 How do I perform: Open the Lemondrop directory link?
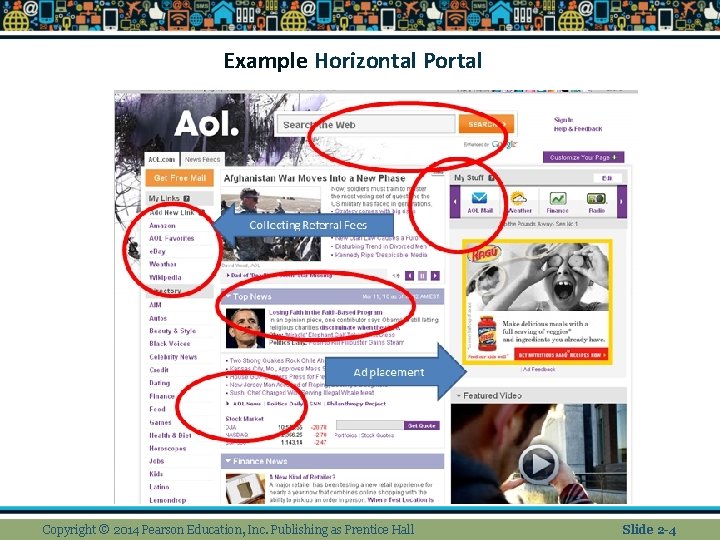tap(168, 500)
